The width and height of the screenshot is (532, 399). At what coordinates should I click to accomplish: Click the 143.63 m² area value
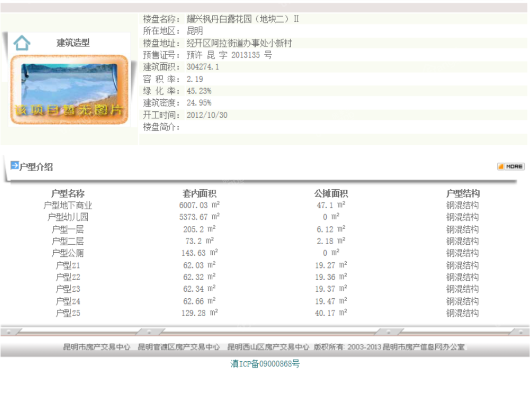pyautogui.click(x=199, y=253)
